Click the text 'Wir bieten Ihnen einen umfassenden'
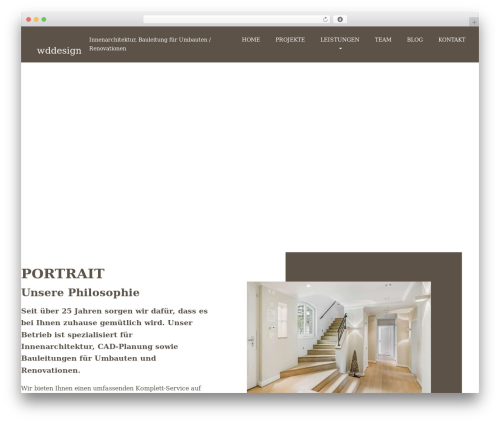 tap(111, 388)
